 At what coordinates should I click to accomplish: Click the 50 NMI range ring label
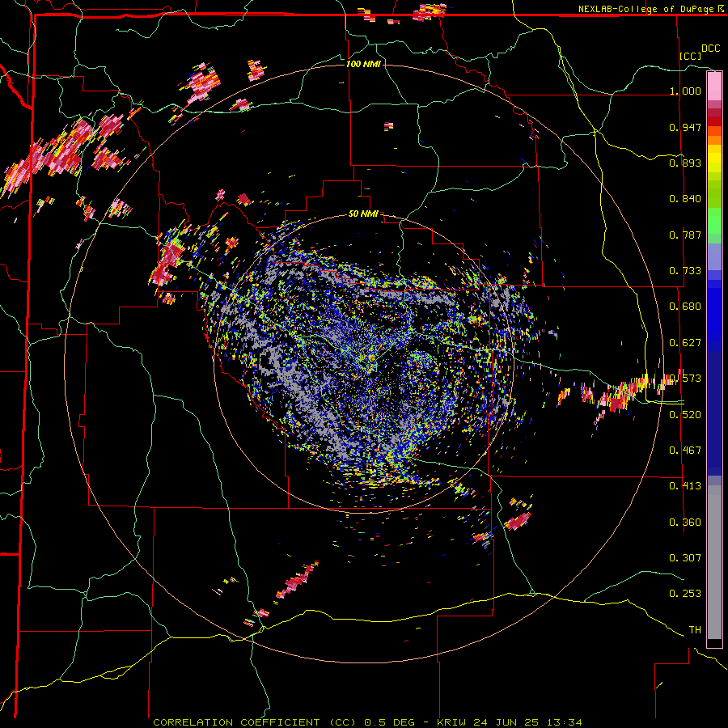click(363, 214)
